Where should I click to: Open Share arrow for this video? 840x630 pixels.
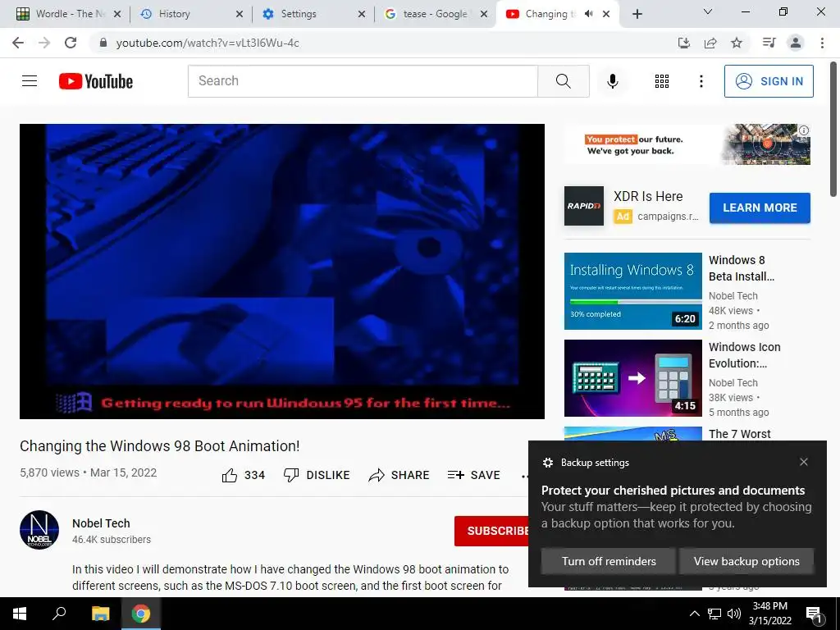click(x=376, y=475)
